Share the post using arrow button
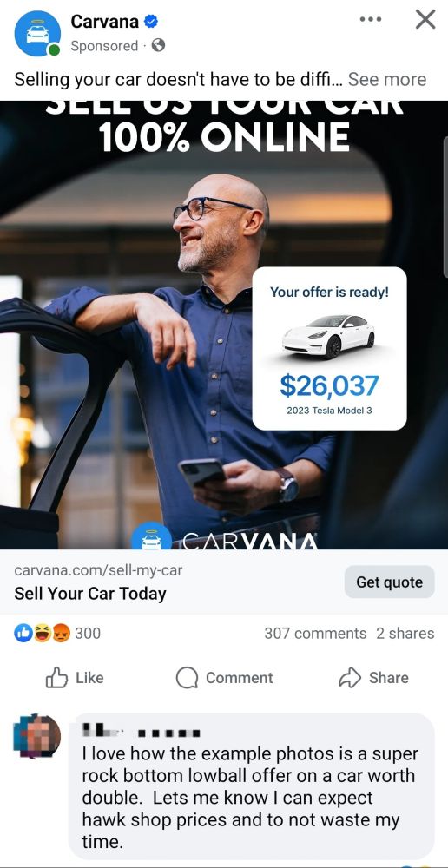This screenshot has height=868, width=448. click(373, 678)
